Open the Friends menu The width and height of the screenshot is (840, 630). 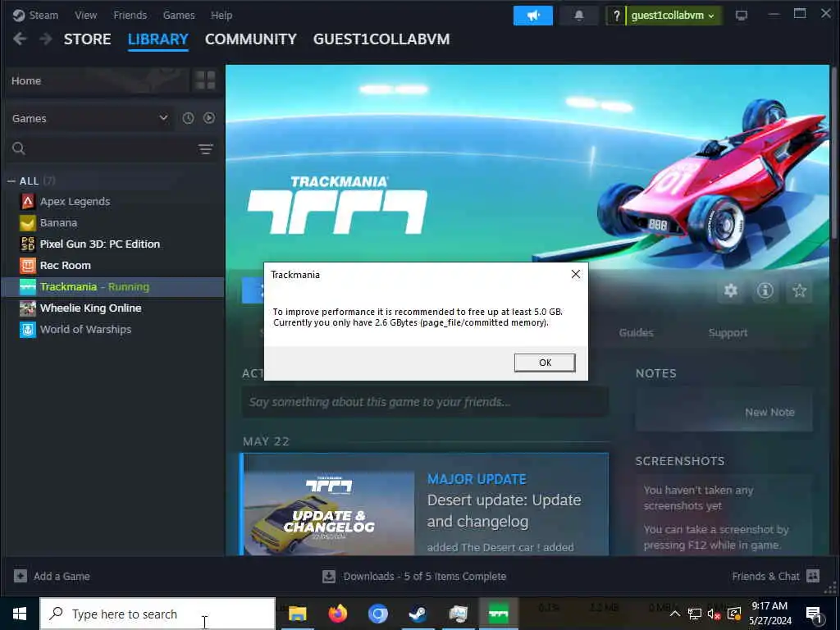[130, 15]
